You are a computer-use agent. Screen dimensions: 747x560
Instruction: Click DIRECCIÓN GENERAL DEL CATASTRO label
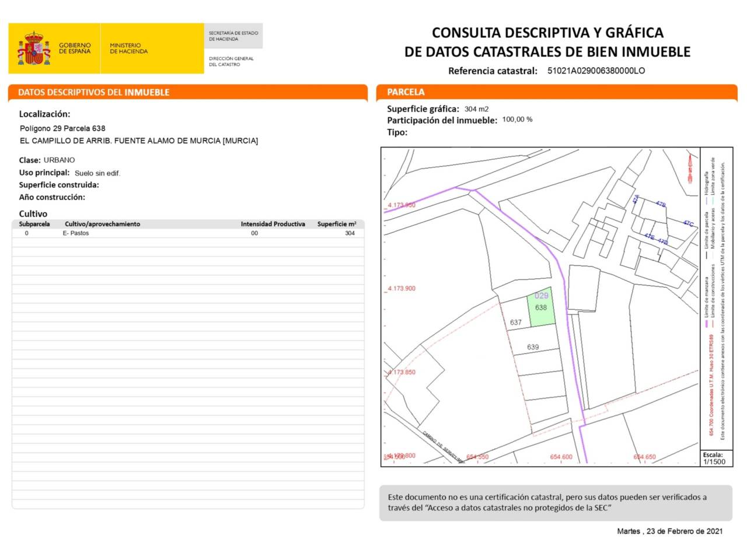pyautogui.click(x=232, y=61)
